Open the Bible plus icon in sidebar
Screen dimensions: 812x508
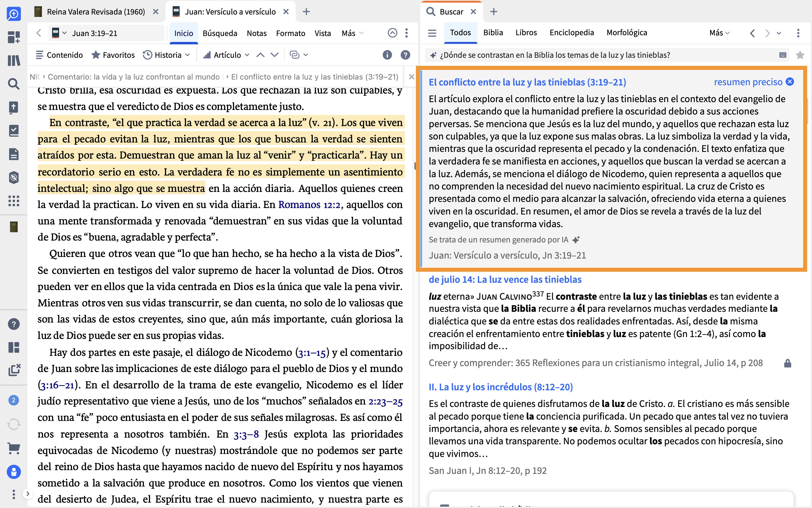tap(14, 107)
